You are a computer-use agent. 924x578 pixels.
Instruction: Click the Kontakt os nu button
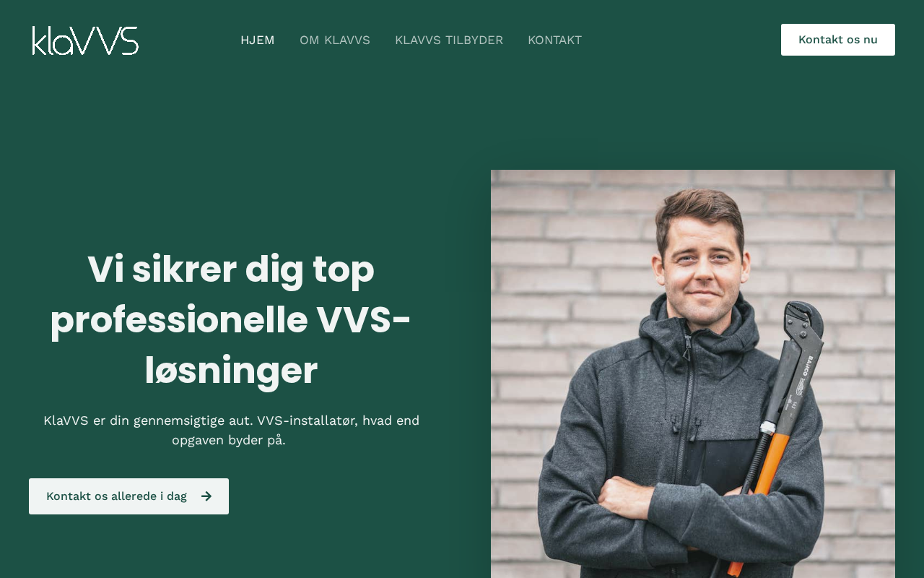(837, 40)
